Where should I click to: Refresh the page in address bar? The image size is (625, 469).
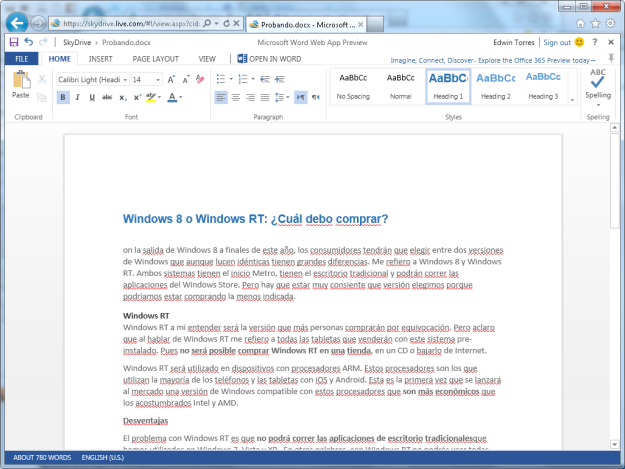(x=226, y=24)
